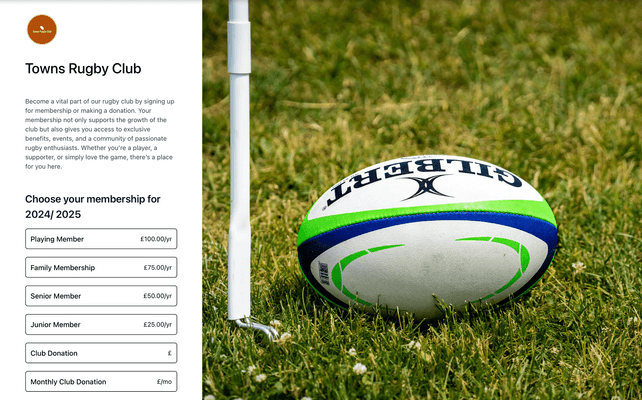Screen dimensions: 642x400
Task: Click the orange Towns Rugby Club logo
Action: pos(42,29)
